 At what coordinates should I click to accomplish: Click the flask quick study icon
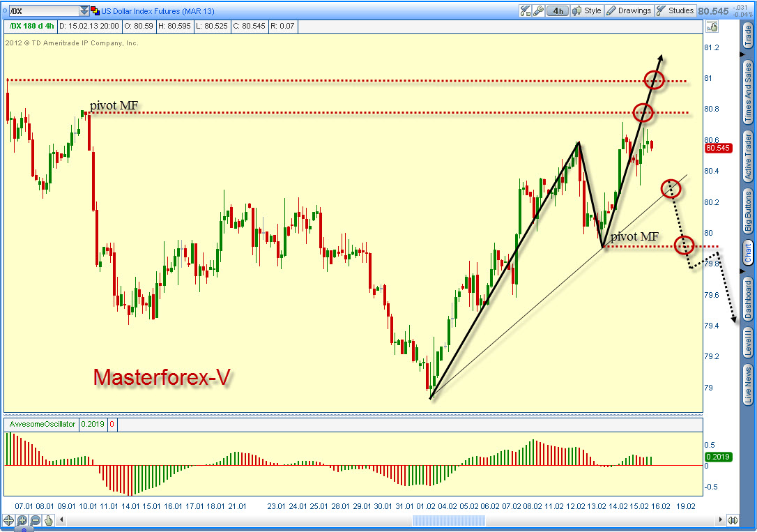[525, 10]
